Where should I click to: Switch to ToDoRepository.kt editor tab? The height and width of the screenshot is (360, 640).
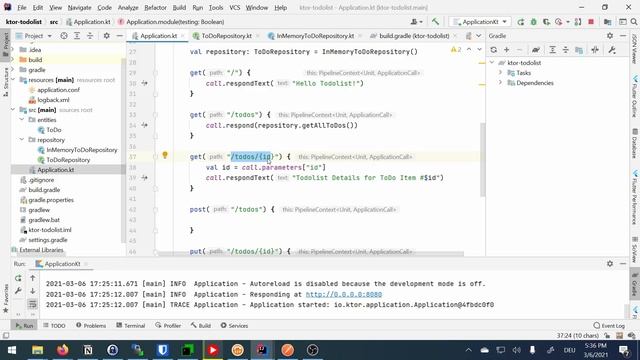pos(226,36)
